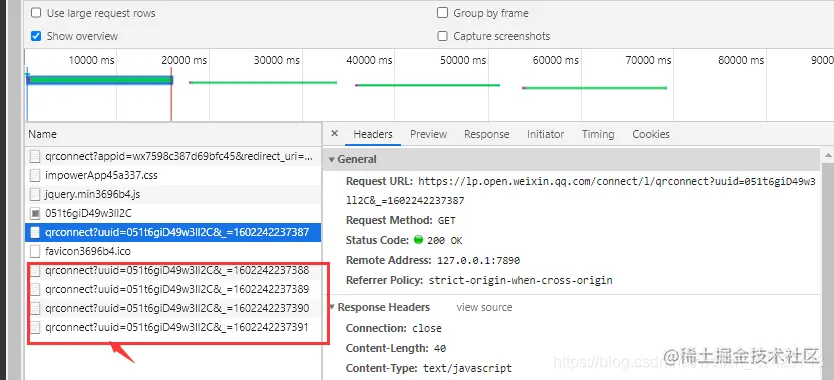Viewport: 834px width, 380px height.
Task: Click the file icon of the qrconnect?appid request
Action: click(35, 156)
